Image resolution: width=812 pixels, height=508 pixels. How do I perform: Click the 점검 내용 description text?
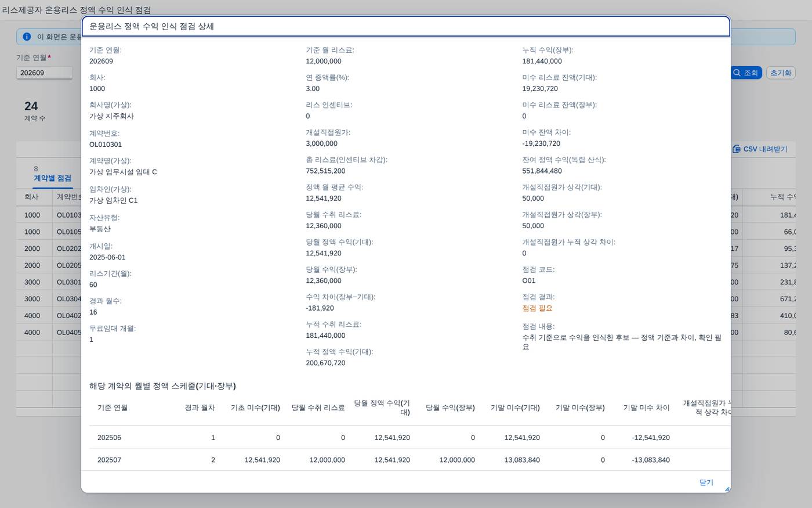[x=622, y=342]
